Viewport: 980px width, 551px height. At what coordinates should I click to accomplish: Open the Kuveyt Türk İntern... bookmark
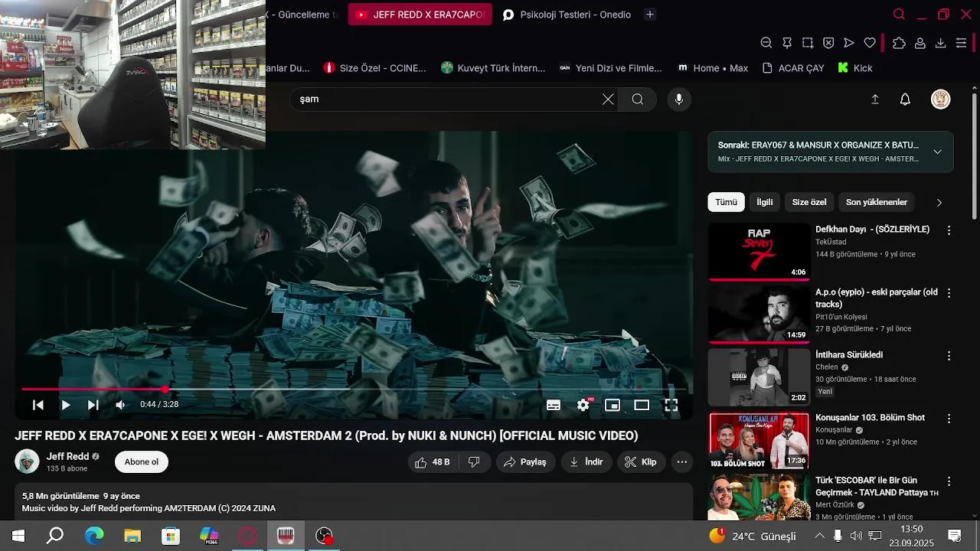point(493,68)
